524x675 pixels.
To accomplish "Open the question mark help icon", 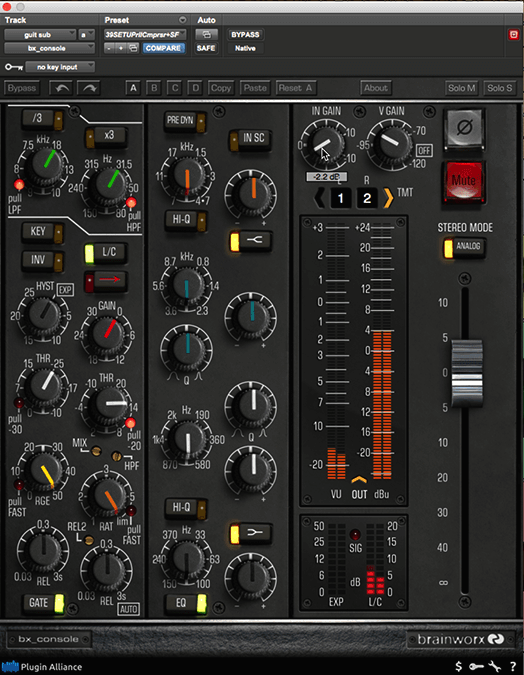I will point(513,667).
